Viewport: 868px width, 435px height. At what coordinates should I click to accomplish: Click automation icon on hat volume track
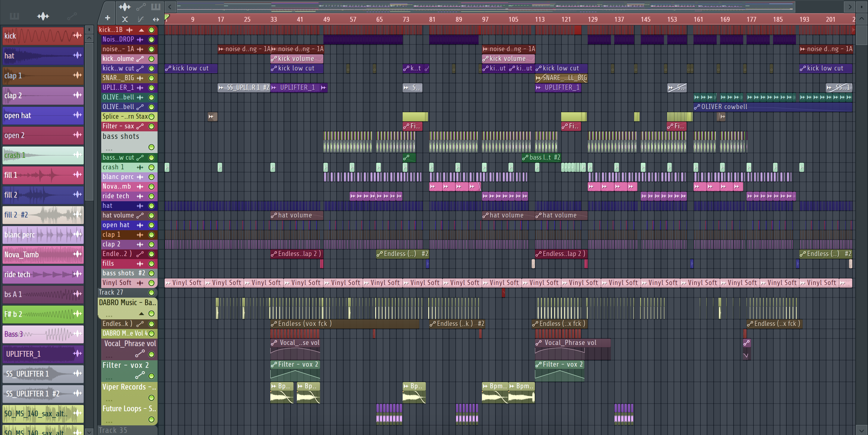coord(140,215)
